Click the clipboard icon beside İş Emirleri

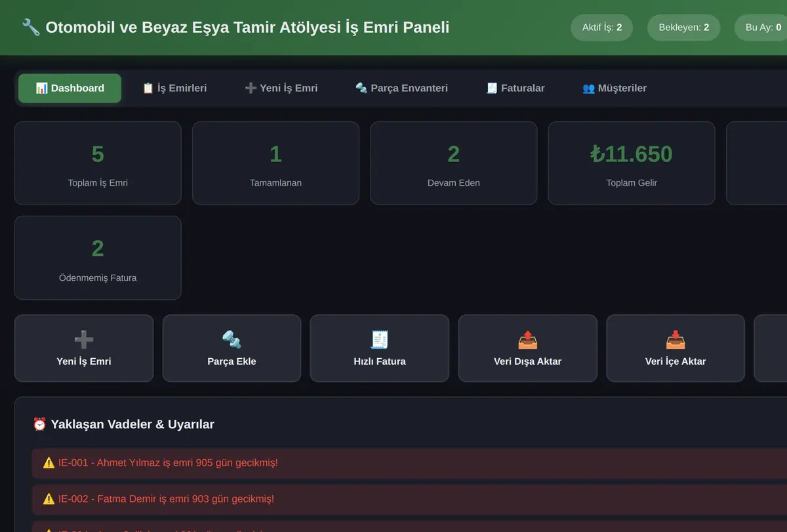(x=148, y=88)
